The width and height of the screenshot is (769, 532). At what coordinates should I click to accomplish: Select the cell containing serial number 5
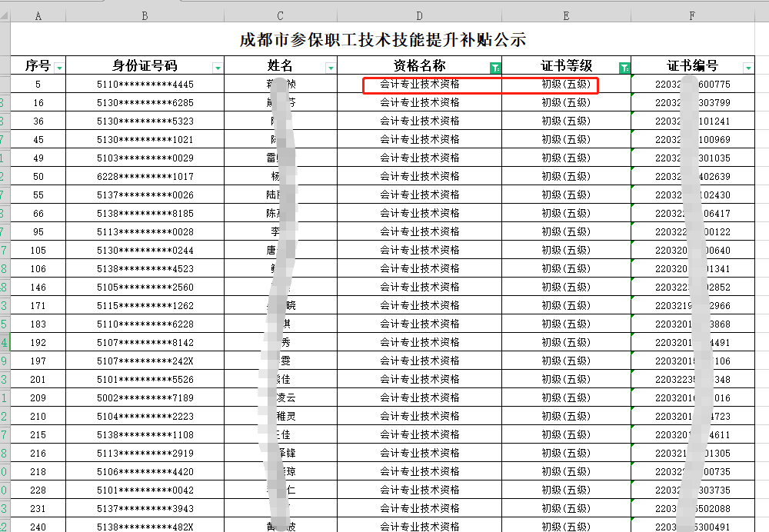click(37, 85)
